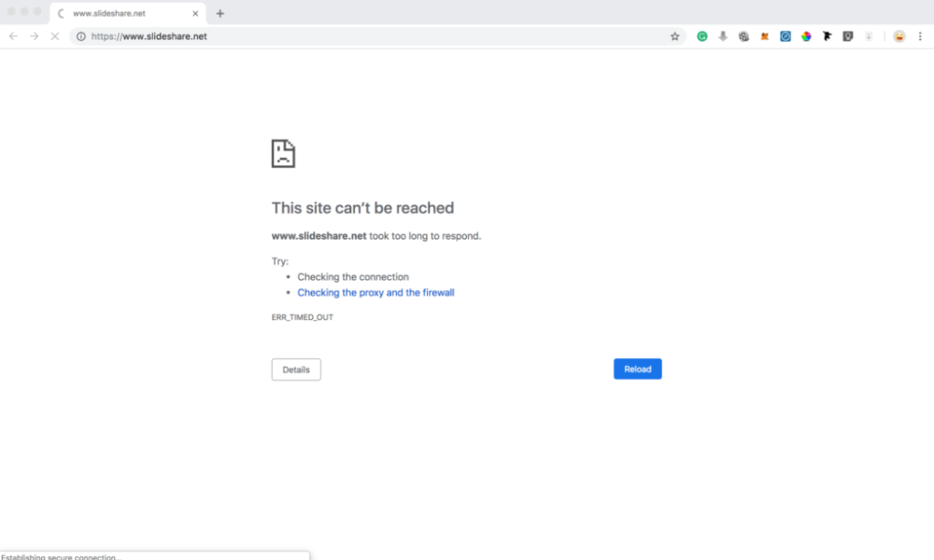Click inside the address bar
The image size is (934, 560).
click(x=280, y=36)
